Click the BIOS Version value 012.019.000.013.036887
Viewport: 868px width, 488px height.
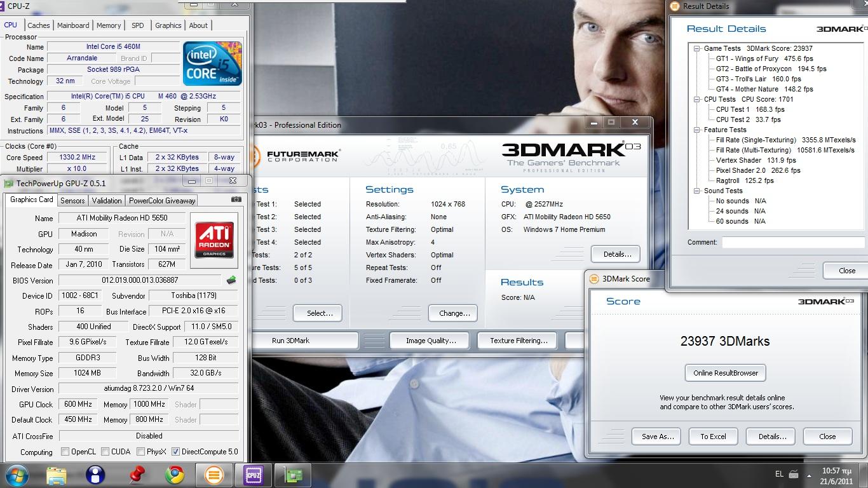coord(140,280)
